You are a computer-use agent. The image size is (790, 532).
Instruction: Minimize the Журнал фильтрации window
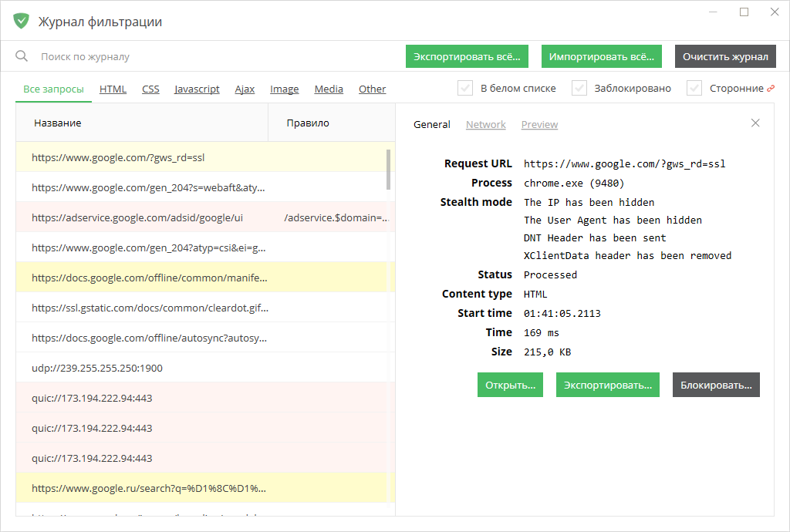[x=713, y=12]
